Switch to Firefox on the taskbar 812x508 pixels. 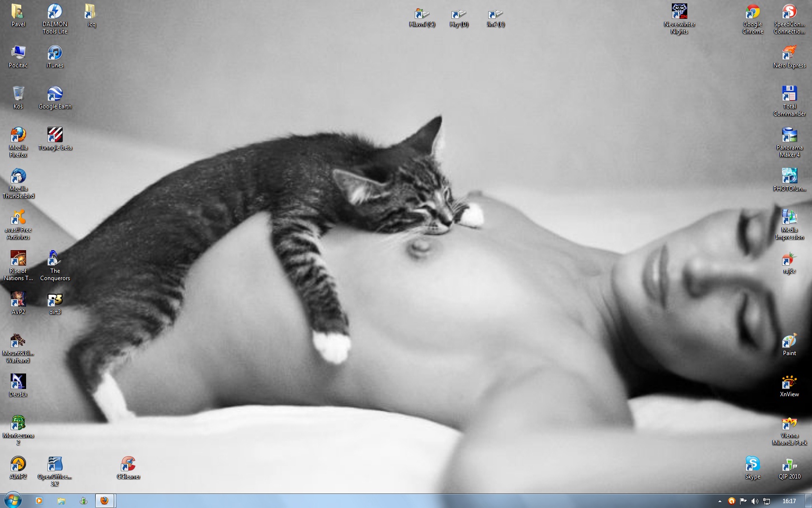coord(104,501)
